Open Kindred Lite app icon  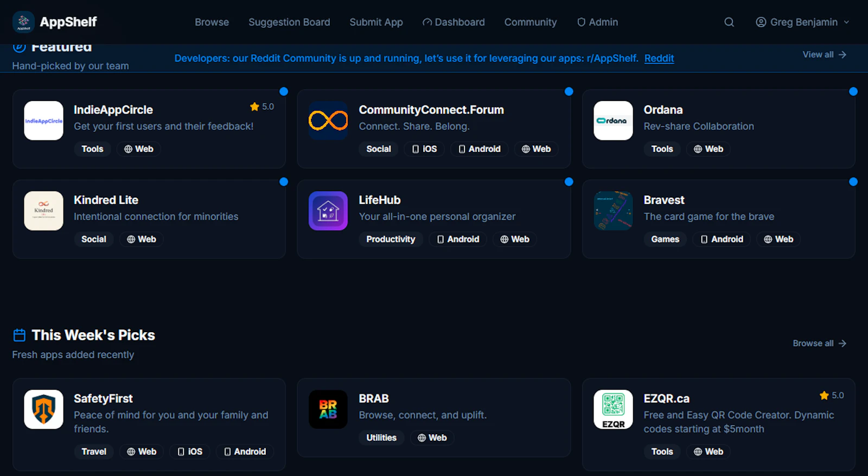(44, 211)
